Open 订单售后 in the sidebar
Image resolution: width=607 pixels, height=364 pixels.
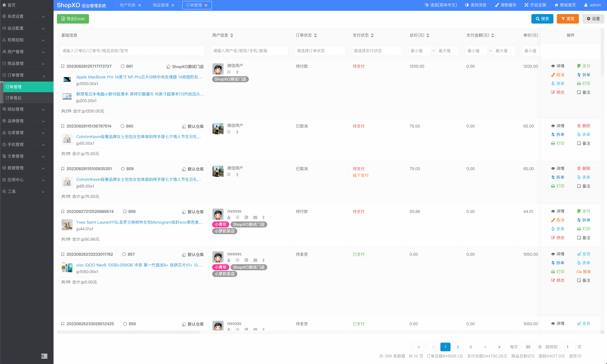click(14, 98)
